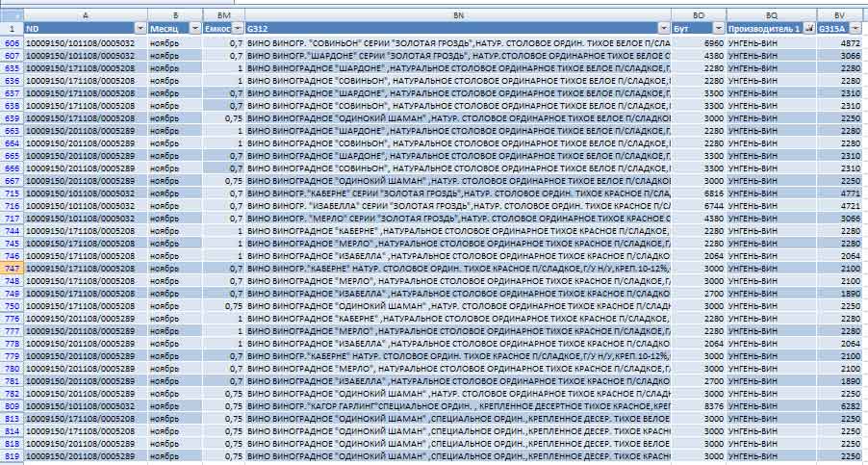
Task: Open the Месяц filter dropdown arrow
Action: pyautogui.click(x=195, y=31)
